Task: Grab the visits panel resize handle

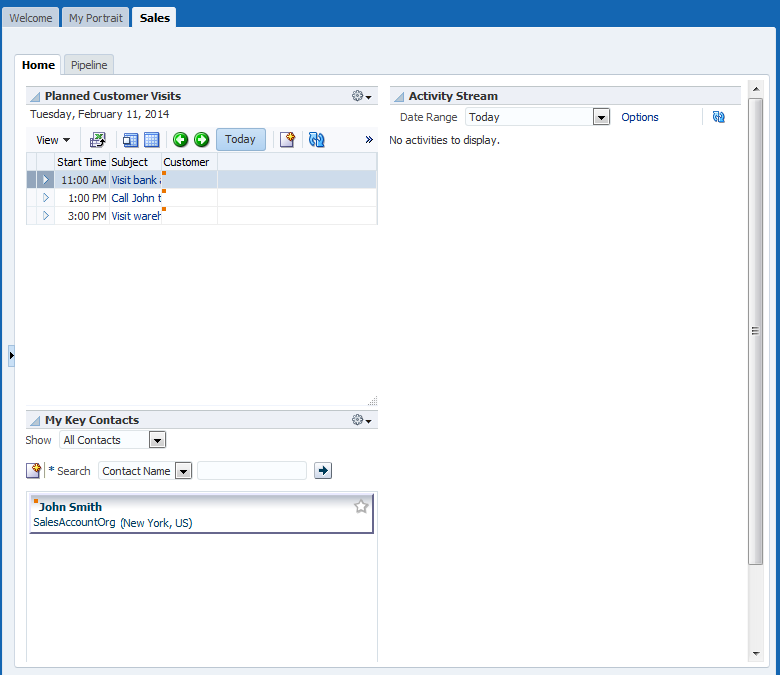Action: 373,400
